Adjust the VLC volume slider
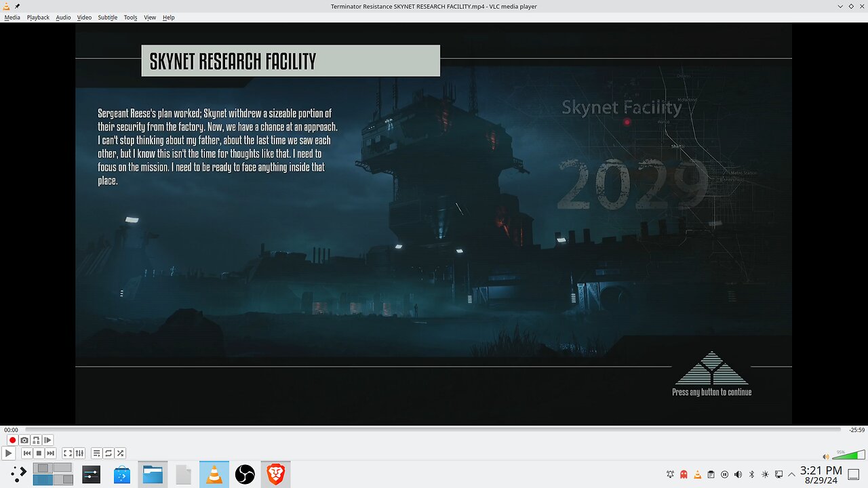 pos(848,454)
